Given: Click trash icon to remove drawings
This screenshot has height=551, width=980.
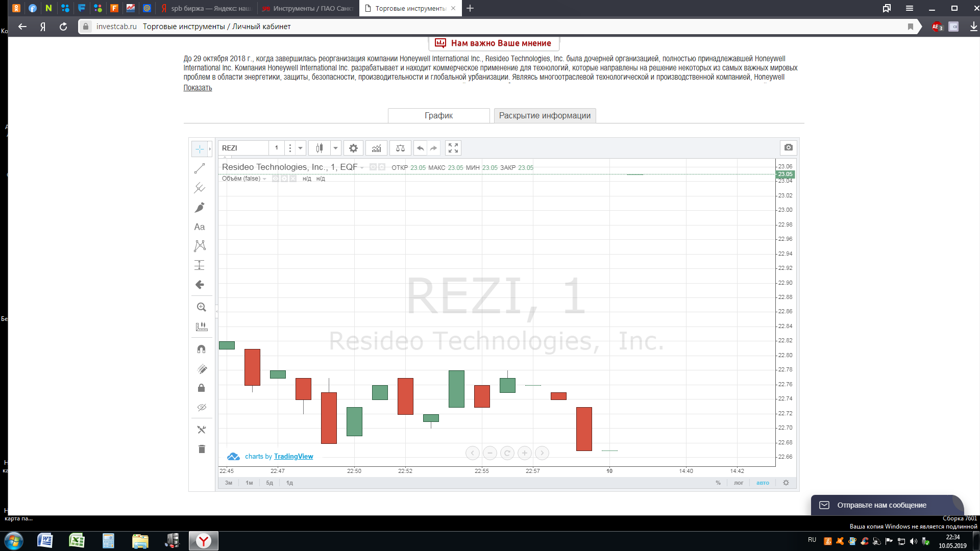Looking at the screenshot, I should (x=202, y=449).
